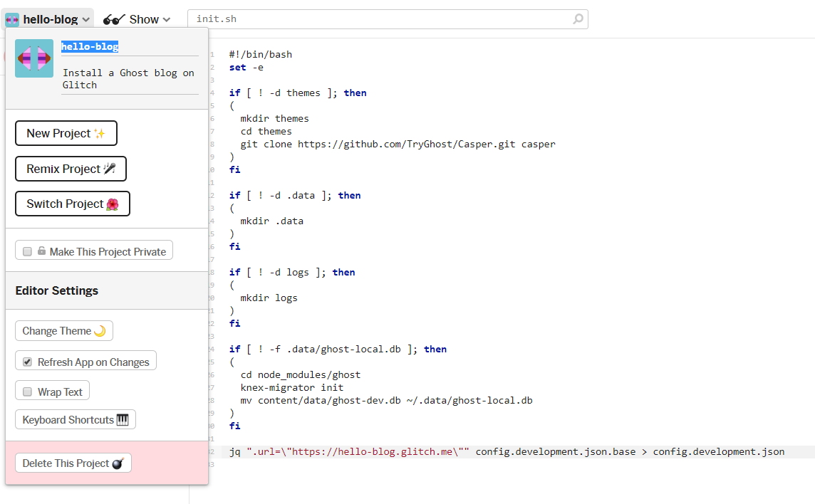Click the 'if [ ! -f .data/ghost-local.db ]' line

tap(338, 349)
